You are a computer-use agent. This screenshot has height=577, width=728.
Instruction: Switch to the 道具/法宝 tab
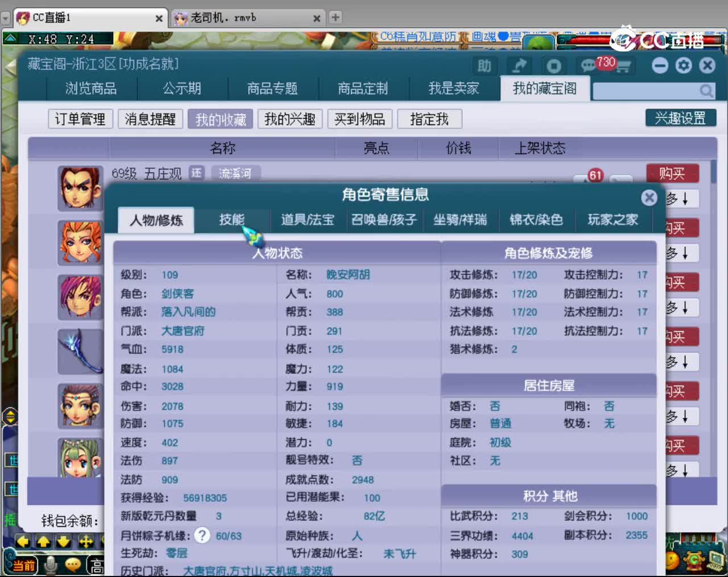(x=308, y=220)
